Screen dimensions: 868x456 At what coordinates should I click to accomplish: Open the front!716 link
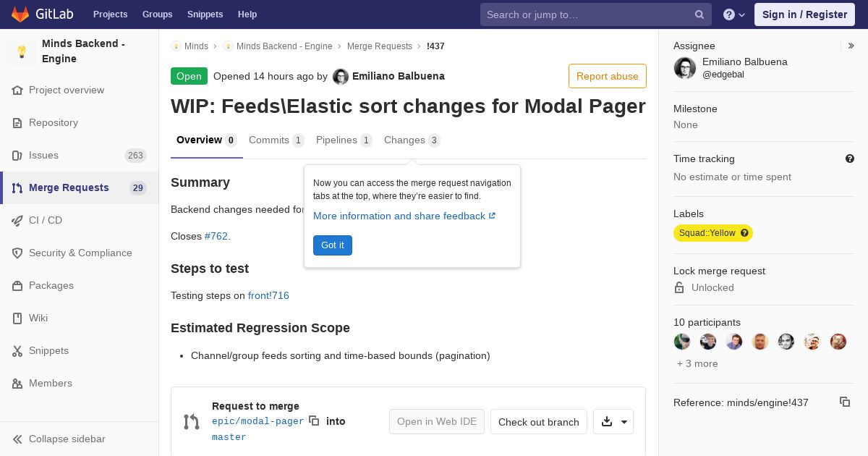(x=268, y=295)
